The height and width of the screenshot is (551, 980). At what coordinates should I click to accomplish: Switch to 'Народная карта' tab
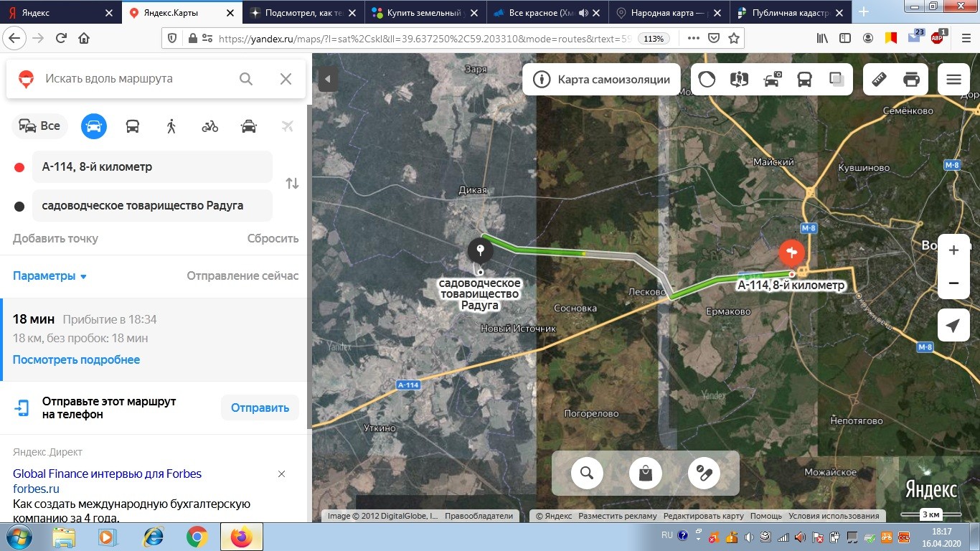pos(669,12)
